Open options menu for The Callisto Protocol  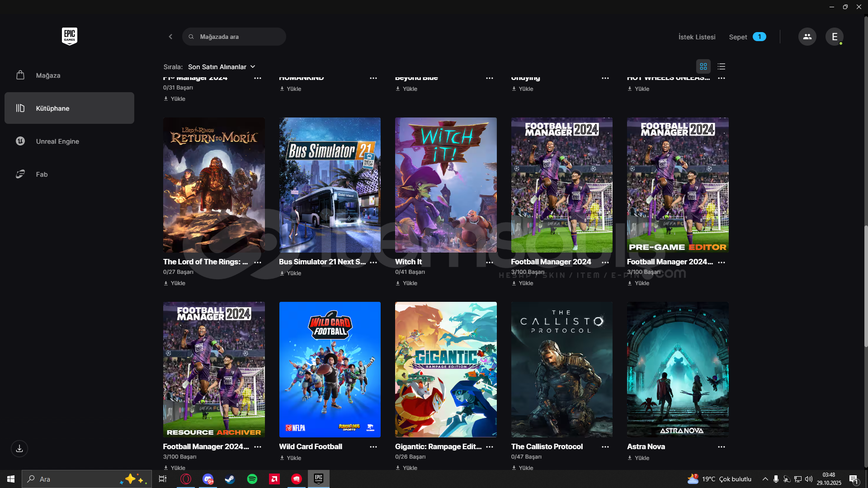point(605,446)
